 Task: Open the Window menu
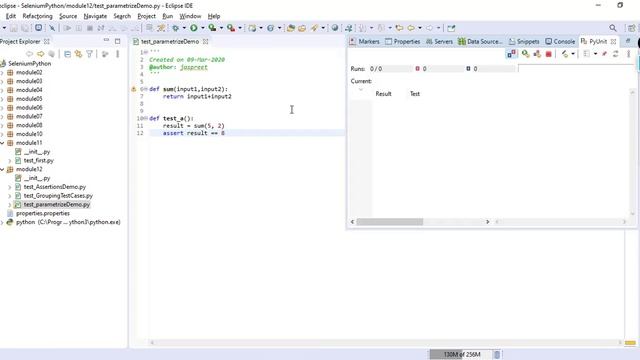[190, 16]
